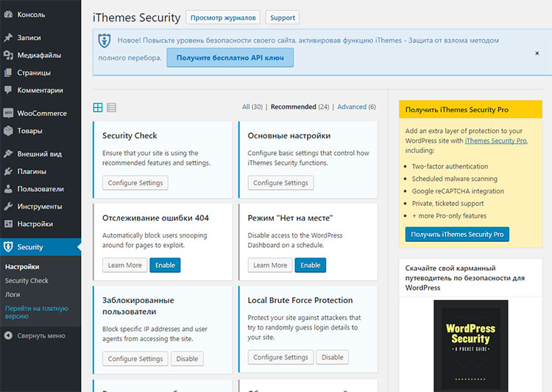Click the Пользователи person icon
Viewport: 552px width, 392px height.
coord(8,189)
